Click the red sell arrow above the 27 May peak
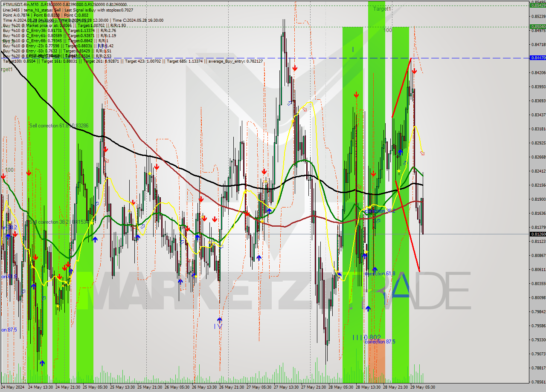This screenshot has width=546, height=392. tap(295, 68)
